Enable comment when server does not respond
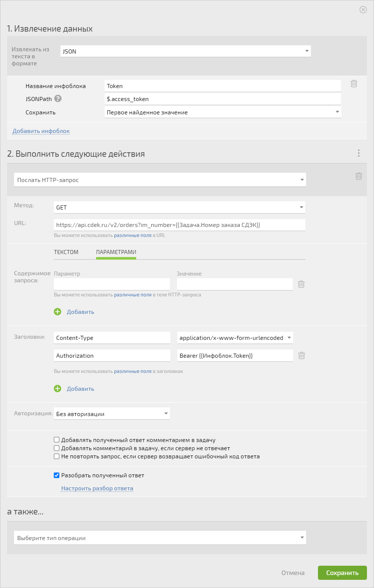 click(57, 448)
